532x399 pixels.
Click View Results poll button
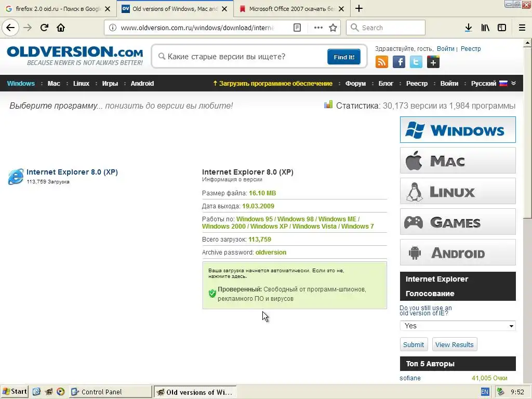click(x=454, y=344)
